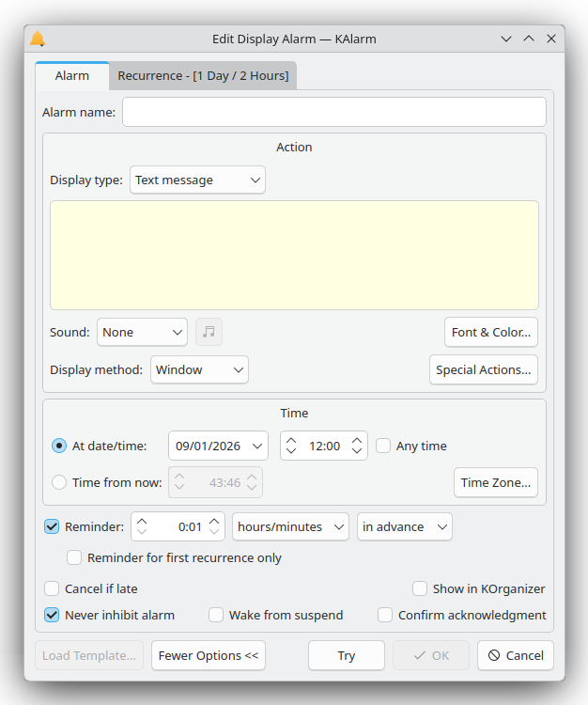Decrease reminder hours using left down arrow
This screenshot has height=705, width=588.
coord(142,533)
